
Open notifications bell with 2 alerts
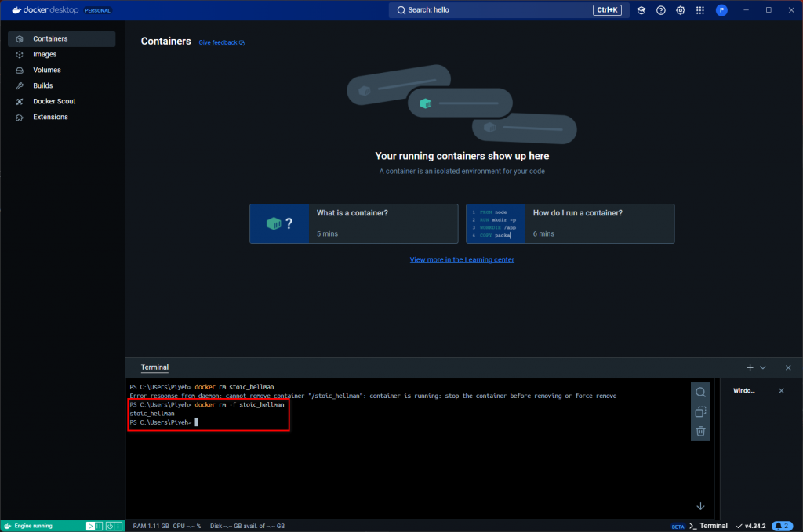(x=782, y=526)
